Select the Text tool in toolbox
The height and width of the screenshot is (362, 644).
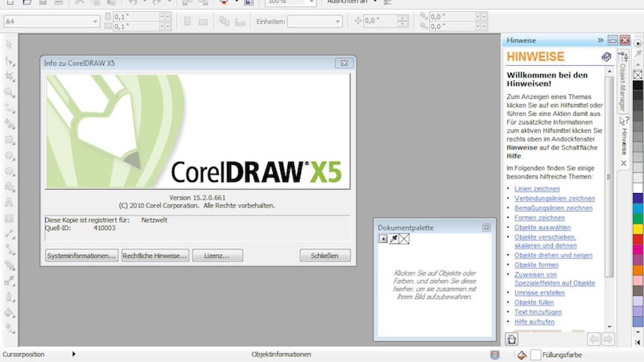coord(9,203)
